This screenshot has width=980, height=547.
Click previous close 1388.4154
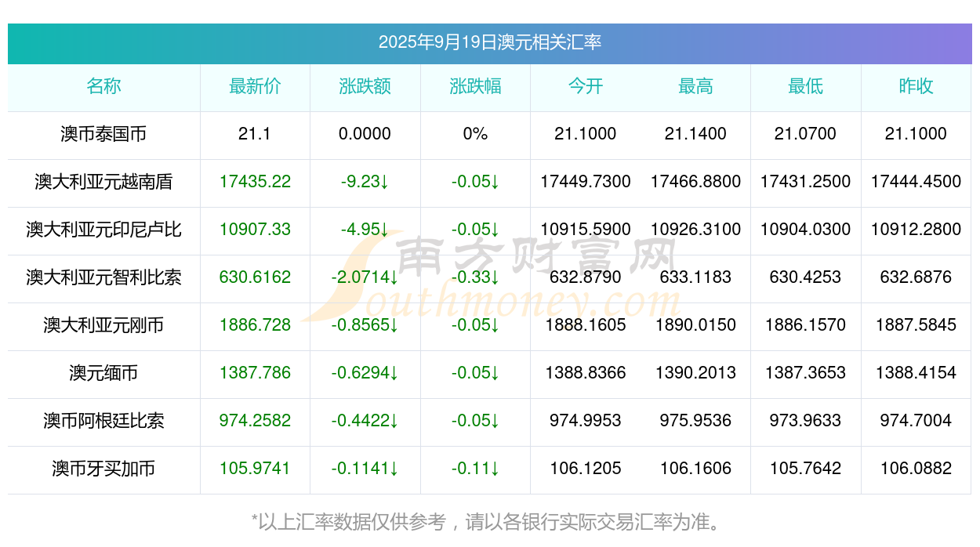coord(916,373)
